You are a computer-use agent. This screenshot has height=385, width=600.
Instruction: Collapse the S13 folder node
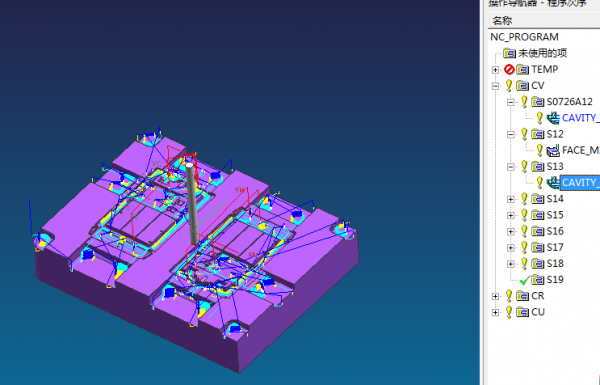(511, 167)
